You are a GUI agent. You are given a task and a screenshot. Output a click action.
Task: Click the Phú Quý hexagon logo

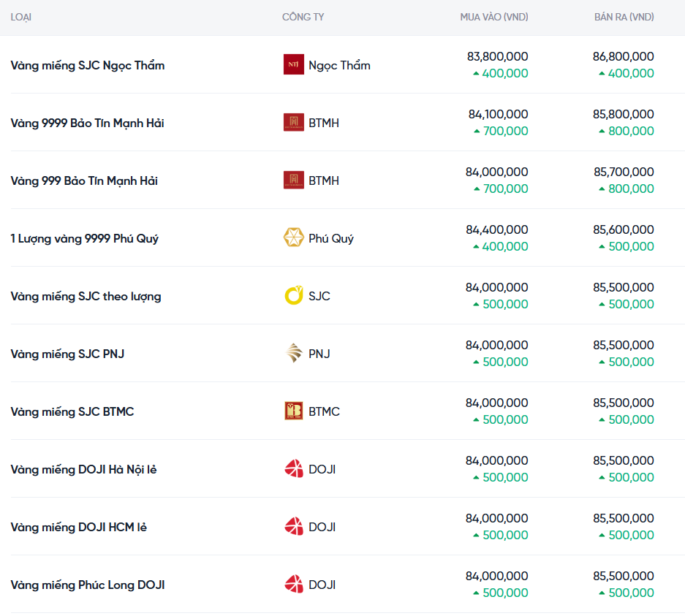[293, 238]
